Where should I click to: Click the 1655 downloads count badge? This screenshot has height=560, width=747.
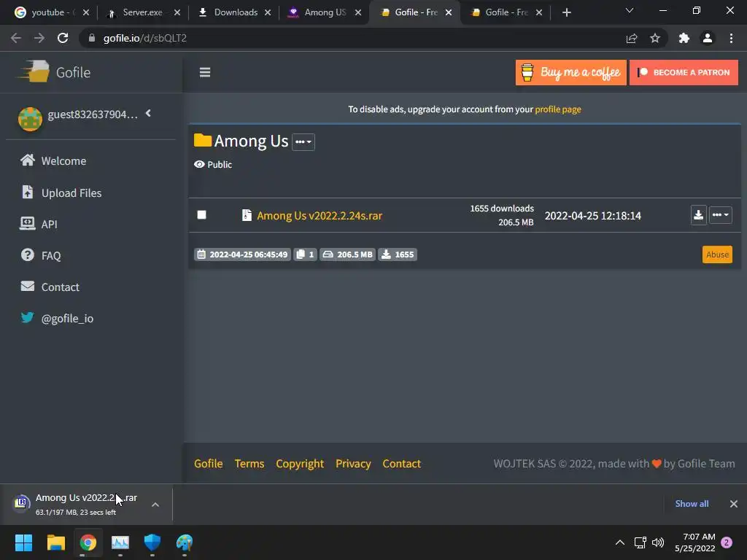[x=398, y=254]
